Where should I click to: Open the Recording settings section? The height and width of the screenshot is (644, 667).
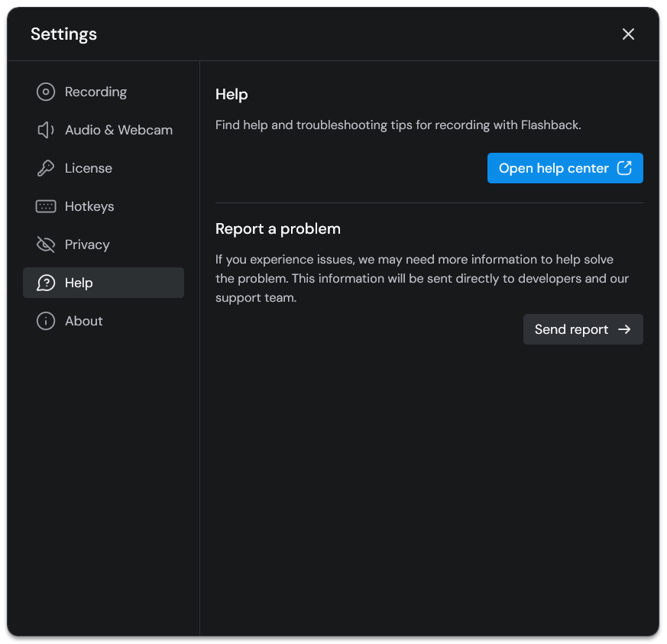tap(96, 92)
